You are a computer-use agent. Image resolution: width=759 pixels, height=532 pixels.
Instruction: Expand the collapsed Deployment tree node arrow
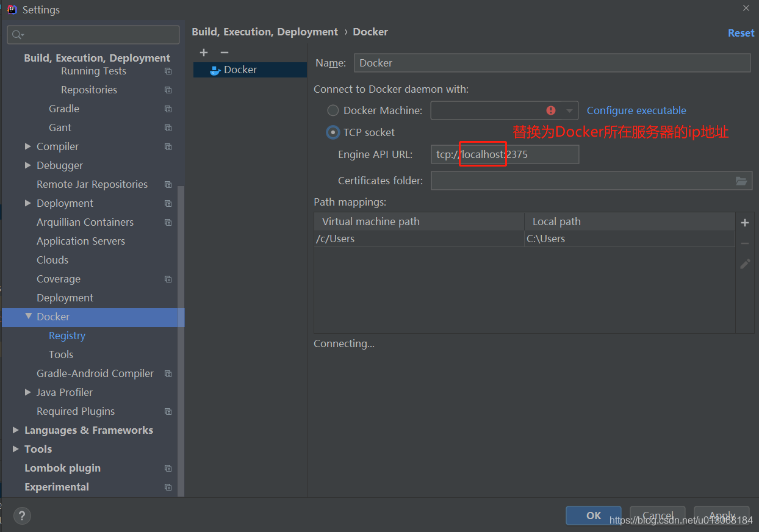point(27,203)
